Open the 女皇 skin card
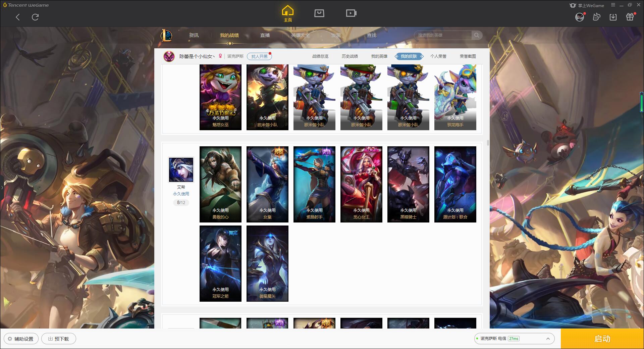Viewport: 644px width, 349px height. (267, 184)
